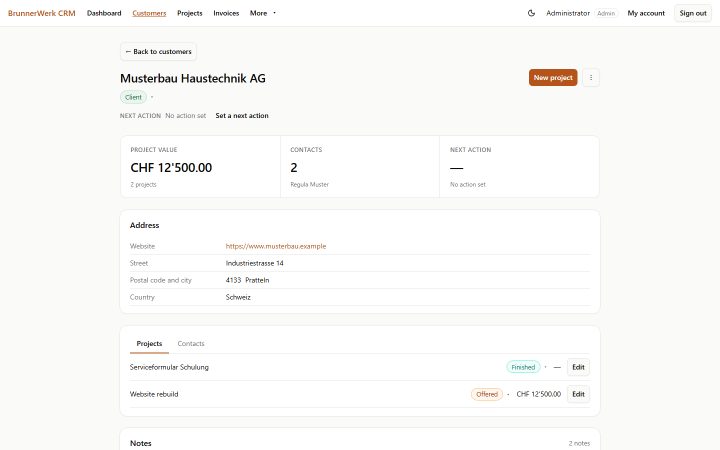The width and height of the screenshot is (720, 450).
Task: Open the Customers nav item
Action: [149, 13]
